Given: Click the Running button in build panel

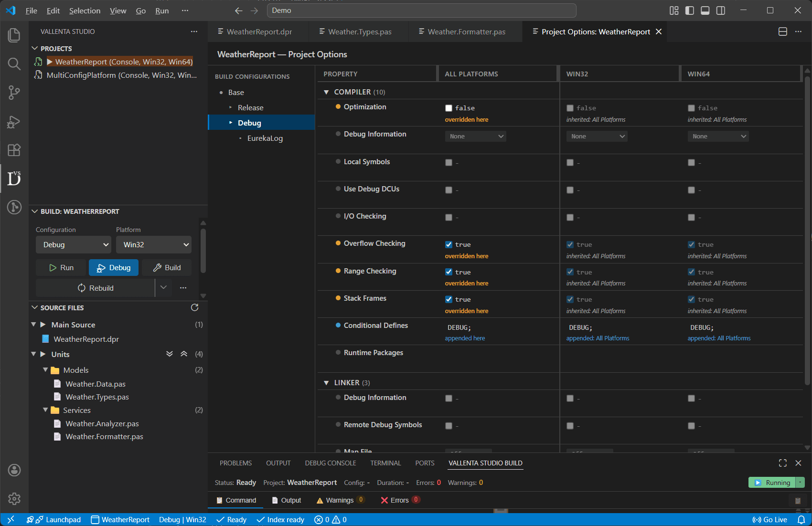Looking at the screenshot, I should (772, 483).
